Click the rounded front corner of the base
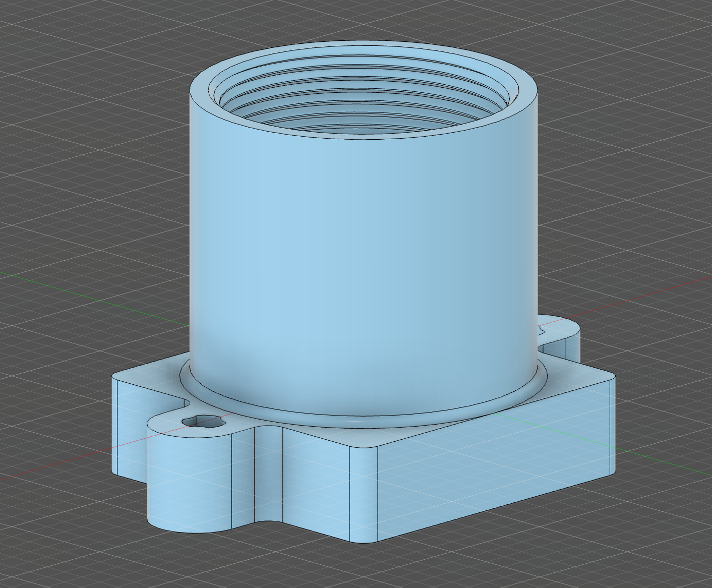Viewport: 712px width, 588px height. click(x=364, y=495)
